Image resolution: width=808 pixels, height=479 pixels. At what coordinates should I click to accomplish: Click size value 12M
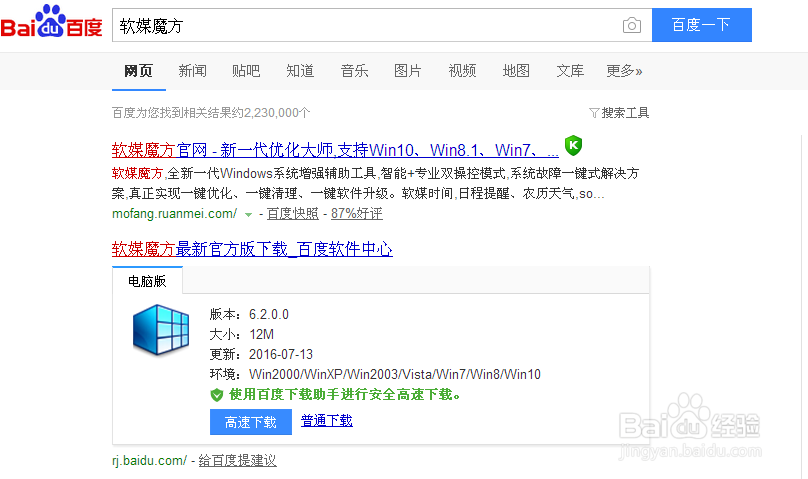[x=261, y=334]
